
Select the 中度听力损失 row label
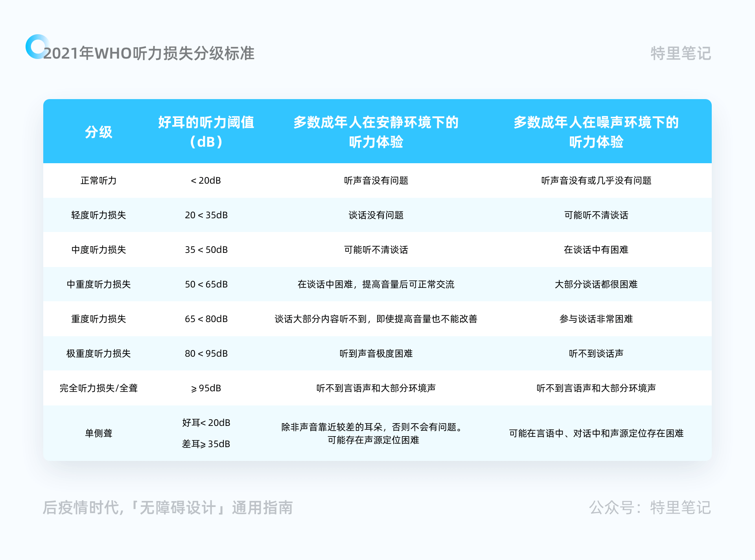99,250
